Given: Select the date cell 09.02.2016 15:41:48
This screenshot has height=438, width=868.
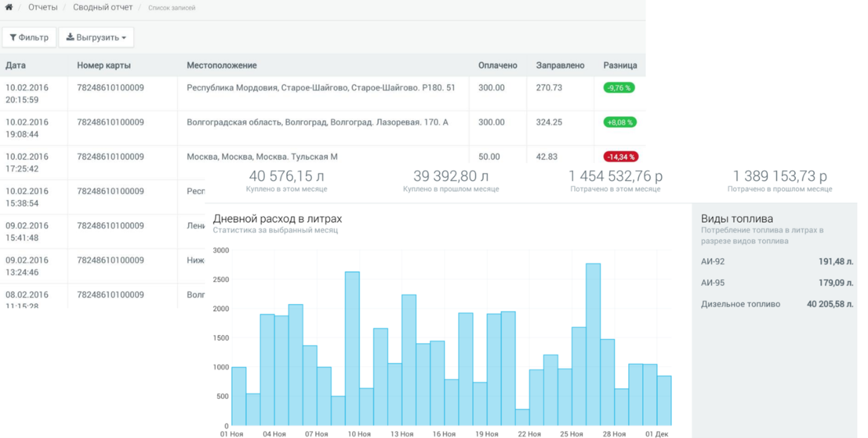Looking at the screenshot, I should tap(27, 231).
